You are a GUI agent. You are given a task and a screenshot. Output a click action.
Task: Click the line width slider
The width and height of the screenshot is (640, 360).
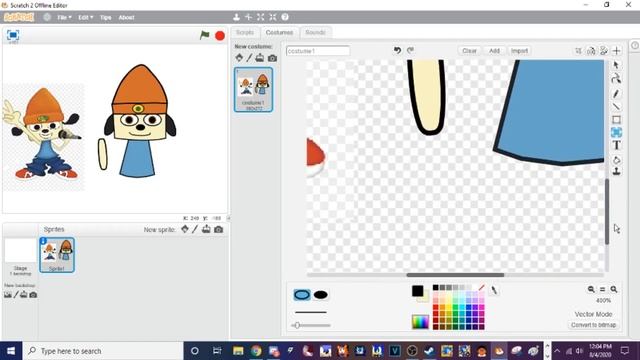[x=311, y=325]
